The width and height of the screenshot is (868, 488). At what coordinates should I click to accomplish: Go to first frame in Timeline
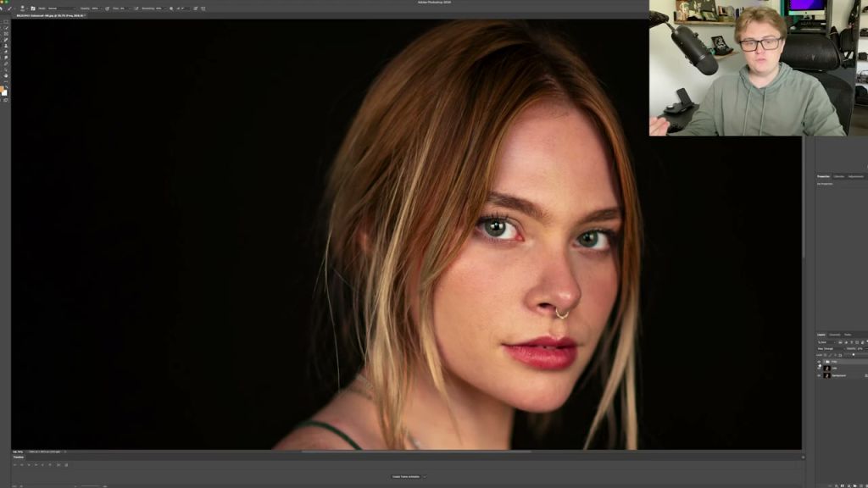(15, 465)
